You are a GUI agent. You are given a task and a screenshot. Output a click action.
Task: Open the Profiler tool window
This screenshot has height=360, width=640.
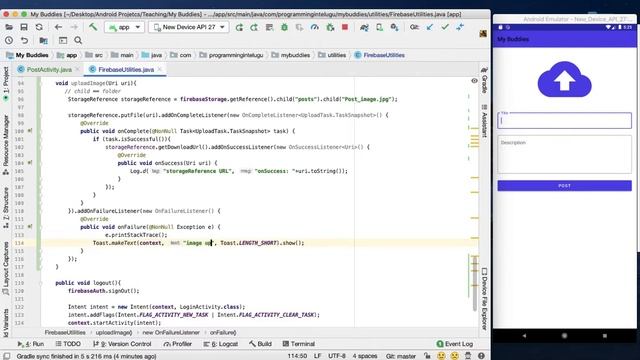(178, 344)
